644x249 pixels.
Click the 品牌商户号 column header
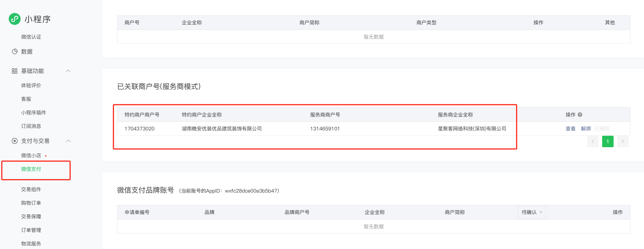297,212
